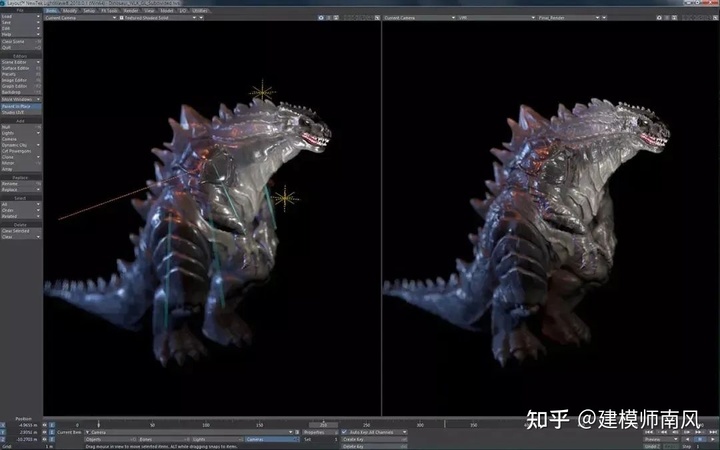This screenshot has height=450, width=720.
Task: Expand the Select Related menu
Action: click(21, 216)
